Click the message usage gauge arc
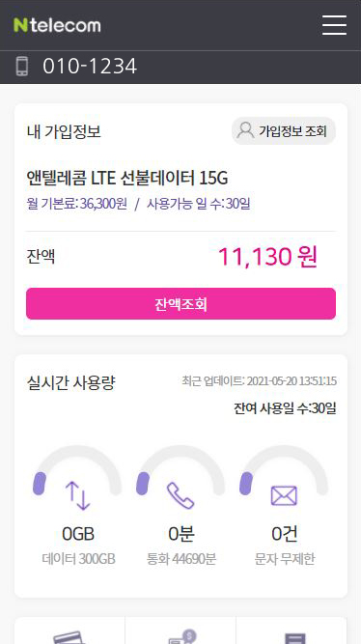The width and height of the screenshot is (361, 644). tap(284, 470)
